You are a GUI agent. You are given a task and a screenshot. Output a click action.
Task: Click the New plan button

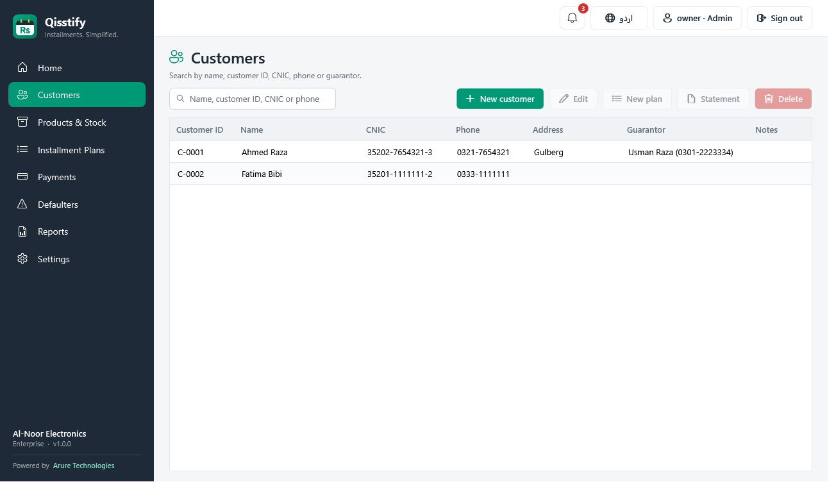pos(637,99)
